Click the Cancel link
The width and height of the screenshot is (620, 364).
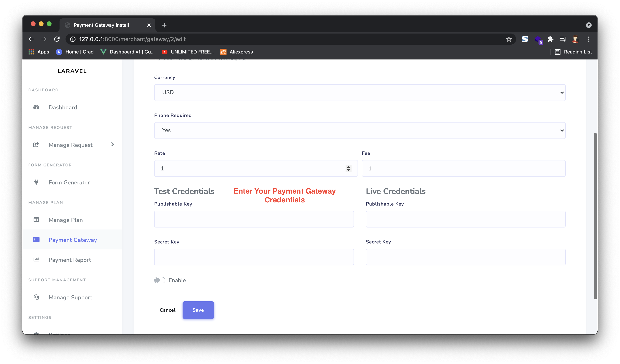point(167,310)
